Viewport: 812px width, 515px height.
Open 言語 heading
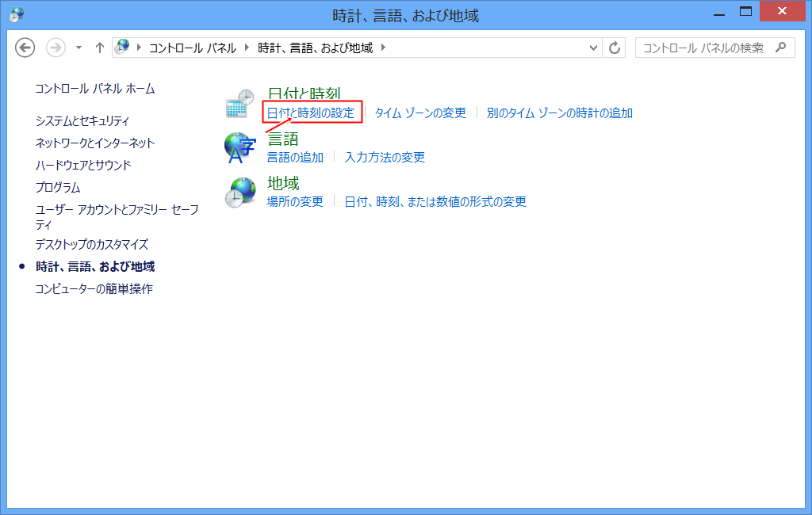point(283,139)
